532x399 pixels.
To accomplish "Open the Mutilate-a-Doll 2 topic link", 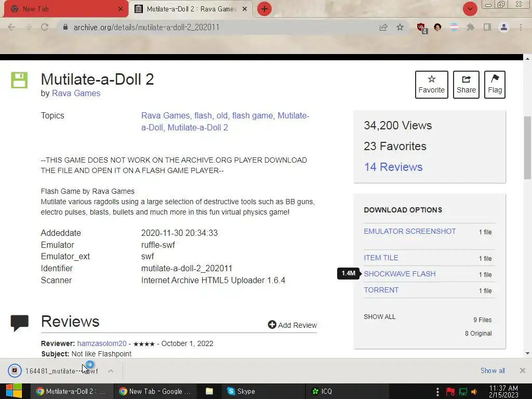I will tap(197, 128).
